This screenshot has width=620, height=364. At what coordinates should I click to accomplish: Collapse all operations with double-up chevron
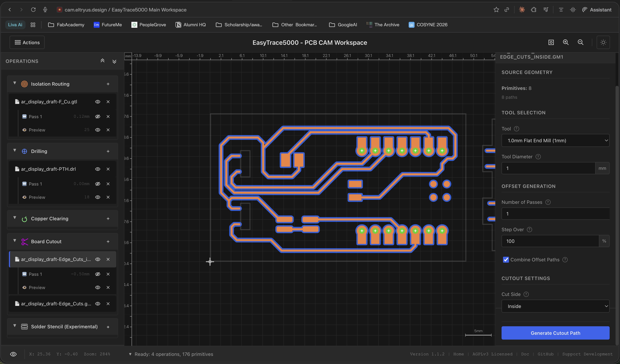pos(102,61)
